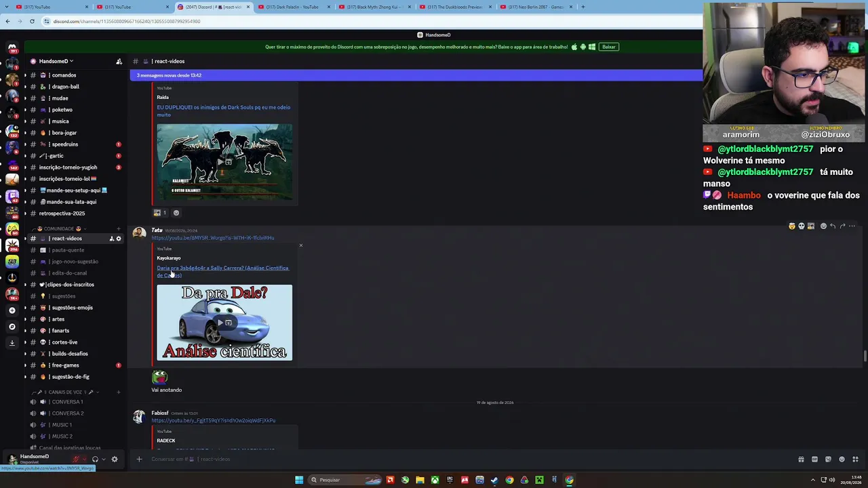Open the Windows Start menu
Image resolution: width=868 pixels, height=488 pixels.
point(299,480)
